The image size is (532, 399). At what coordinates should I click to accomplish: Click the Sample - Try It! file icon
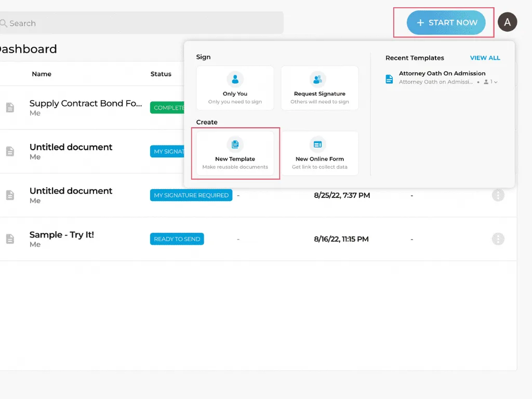pos(10,239)
